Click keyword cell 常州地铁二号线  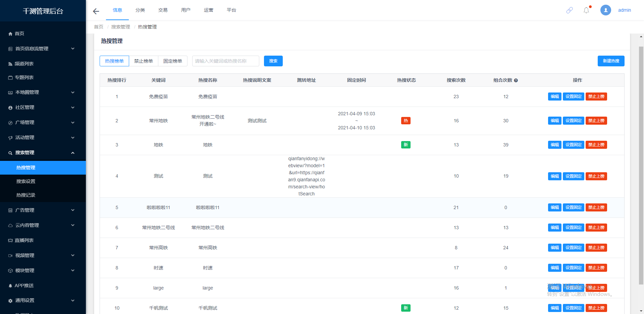(159, 228)
